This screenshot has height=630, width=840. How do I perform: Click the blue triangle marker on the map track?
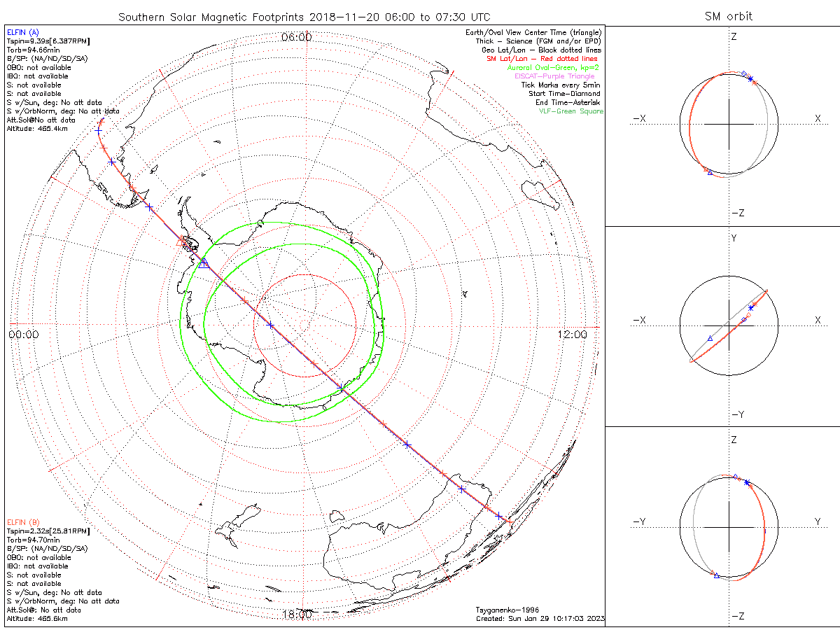[204, 263]
